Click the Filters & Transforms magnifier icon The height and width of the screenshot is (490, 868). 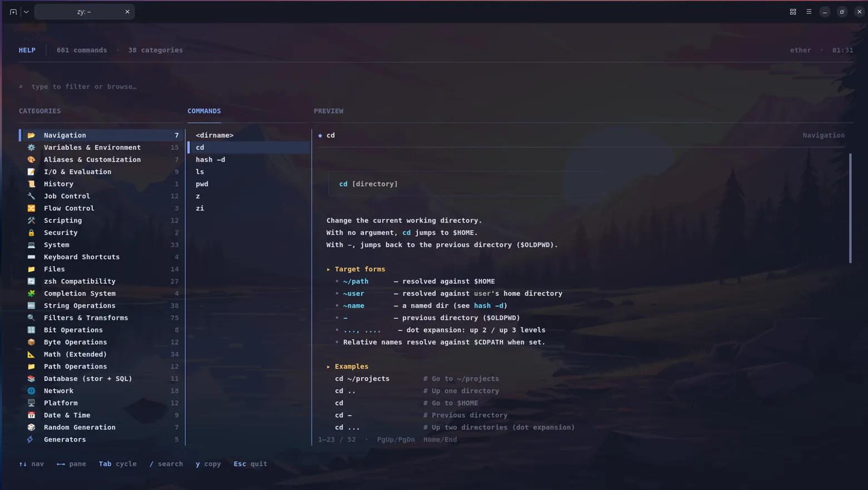coord(31,318)
